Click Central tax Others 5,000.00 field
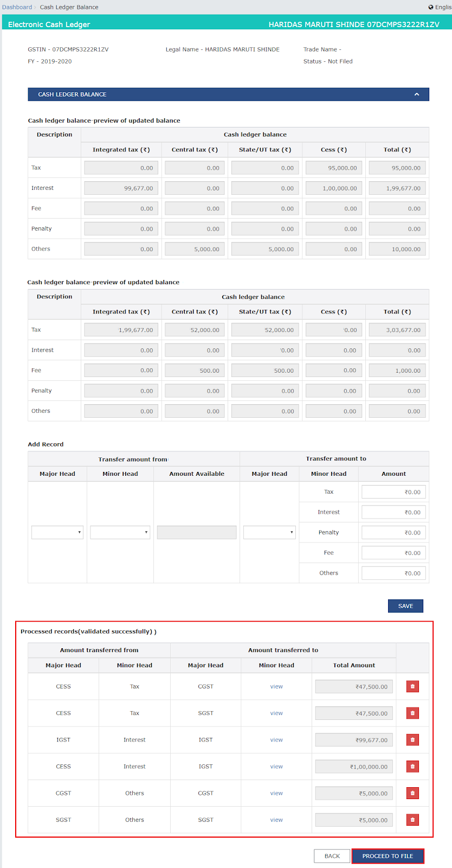 click(195, 249)
